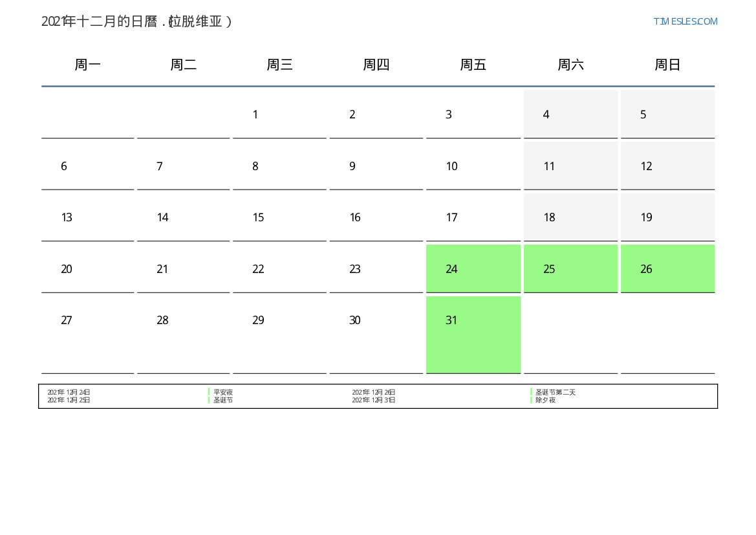Select day 28 on the calendar
The image size is (756, 535).
coord(183,335)
